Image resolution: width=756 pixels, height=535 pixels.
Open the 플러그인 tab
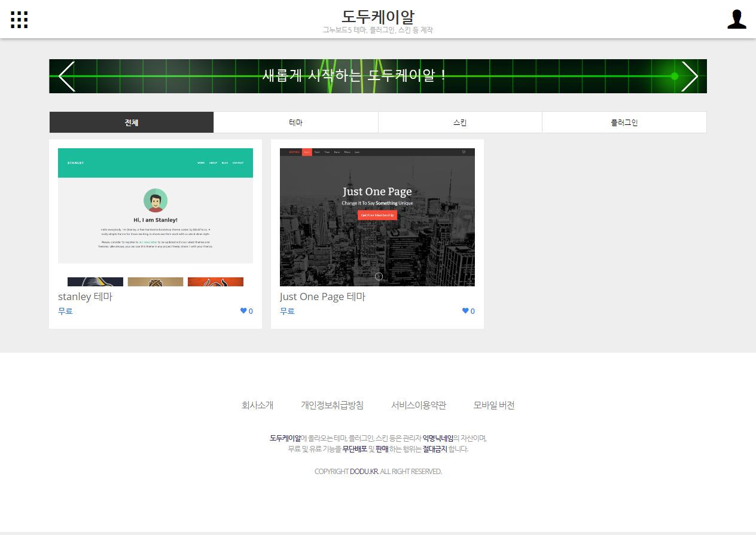coord(624,122)
